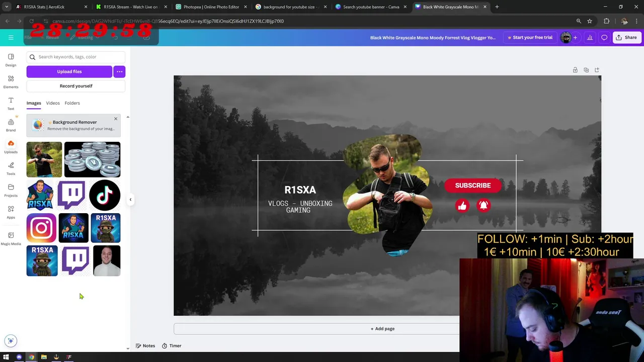Open the Tools panel in sidebar
Screen dimensions: 644x362
tap(11, 168)
